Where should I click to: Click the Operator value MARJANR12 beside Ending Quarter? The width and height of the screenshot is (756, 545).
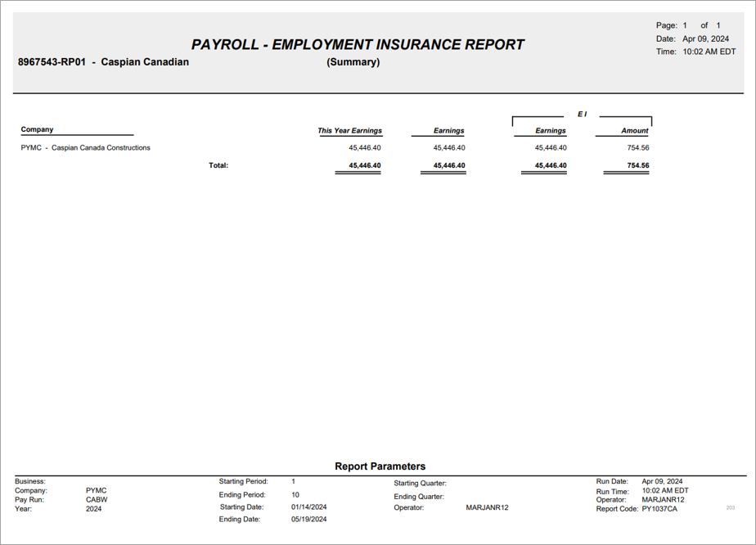point(487,507)
